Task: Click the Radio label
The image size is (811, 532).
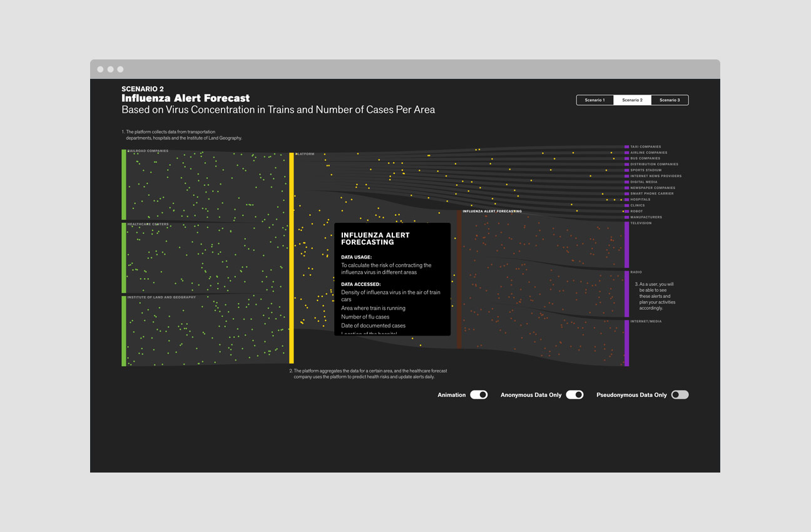Action: click(636, 272)
